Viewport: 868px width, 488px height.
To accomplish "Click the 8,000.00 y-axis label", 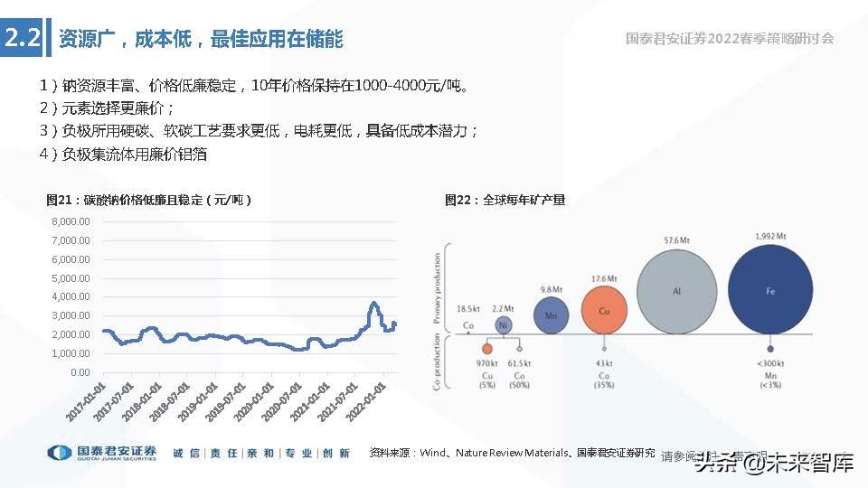I will click(71, 221).
